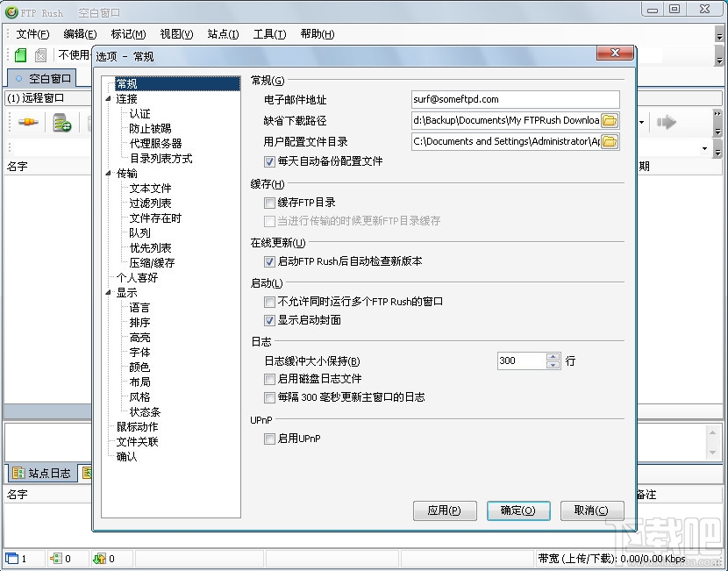Open the 标记(M) menu

[128, 34]
